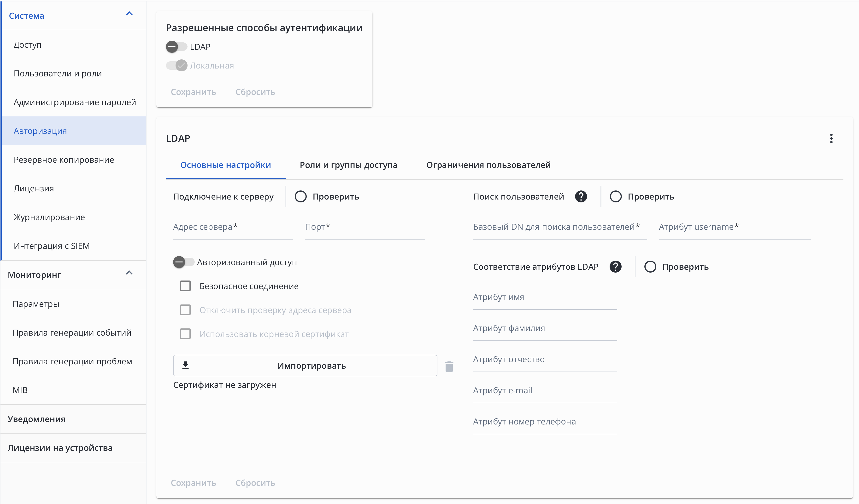Check the Безопасное соединение checkbox
This screenshot has height=504, width=859.
tap(185, 286)
